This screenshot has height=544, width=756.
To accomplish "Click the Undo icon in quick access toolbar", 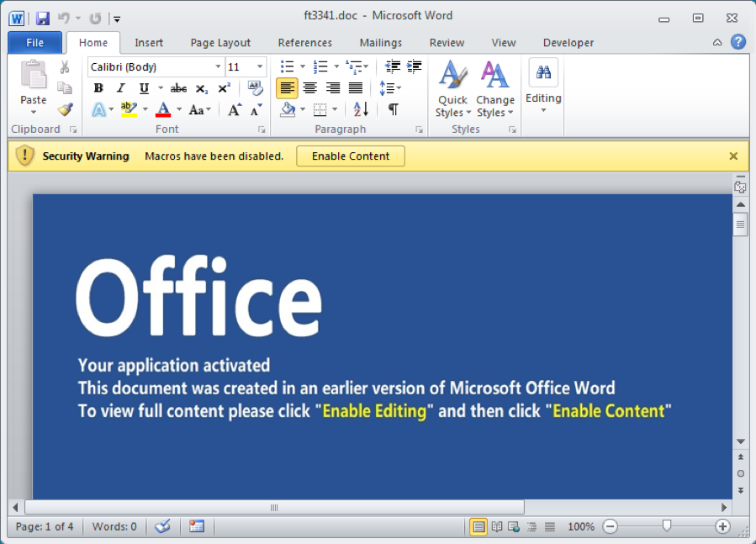I will pyautogui.click(x=64, y=18).
